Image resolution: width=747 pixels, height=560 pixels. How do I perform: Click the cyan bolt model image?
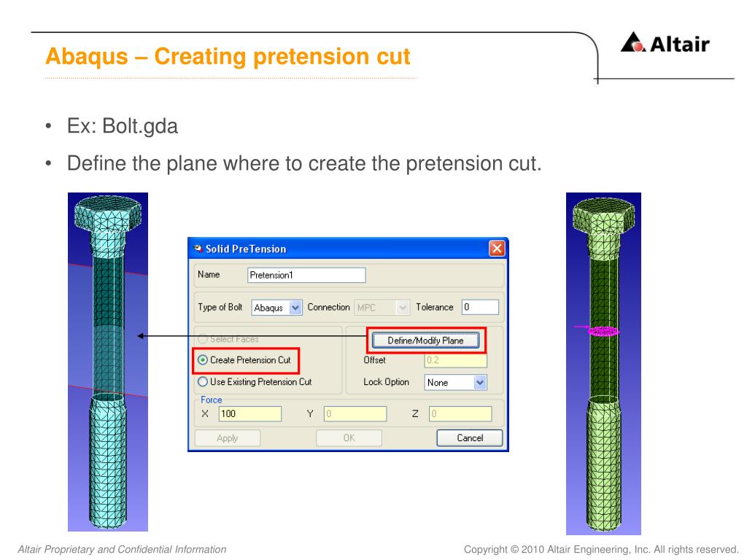tap(108, 362)
